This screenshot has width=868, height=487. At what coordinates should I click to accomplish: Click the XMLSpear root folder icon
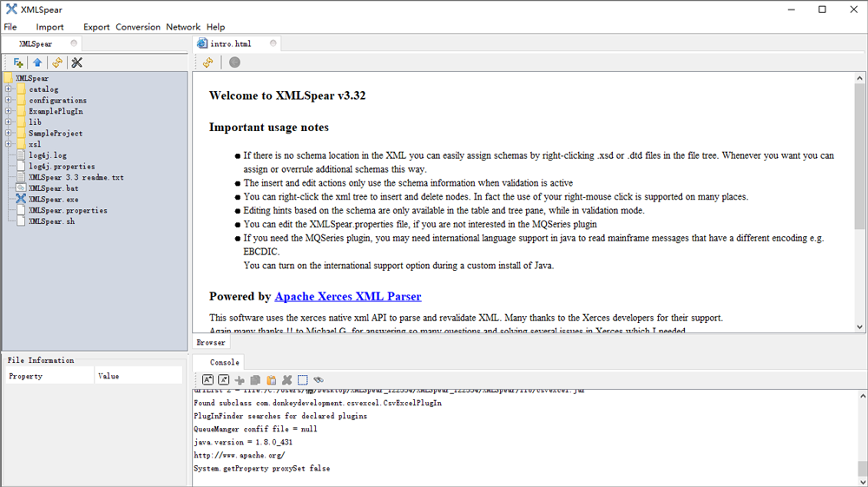click(8, 78)
